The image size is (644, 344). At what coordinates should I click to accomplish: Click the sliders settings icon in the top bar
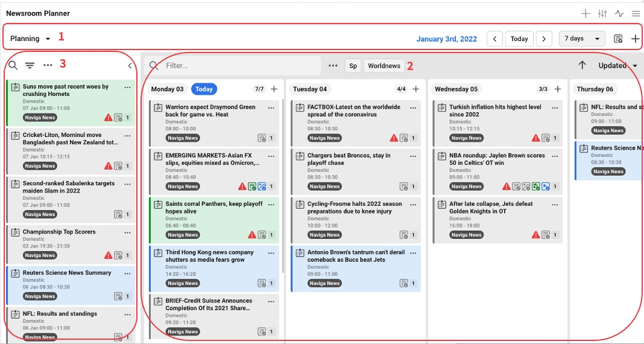pyautogui.click(x=602, y=14)
